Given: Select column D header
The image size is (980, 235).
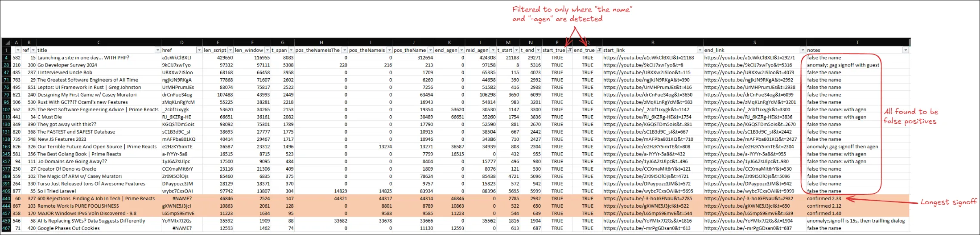Looking at the screenshot, I should pos(182,42).
